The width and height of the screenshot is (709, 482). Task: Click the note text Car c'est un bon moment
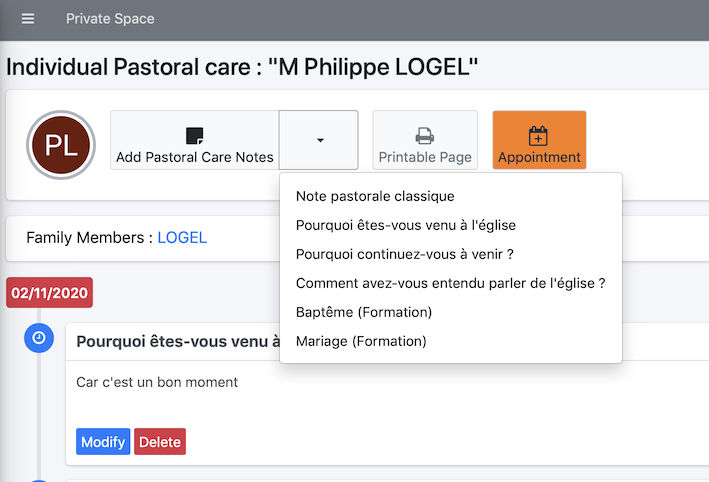click(157, 382)
